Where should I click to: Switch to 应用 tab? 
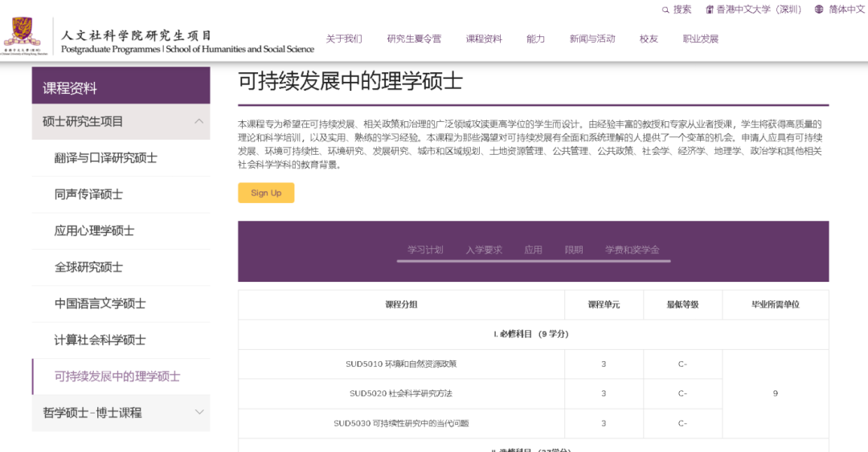coord(533,250)
